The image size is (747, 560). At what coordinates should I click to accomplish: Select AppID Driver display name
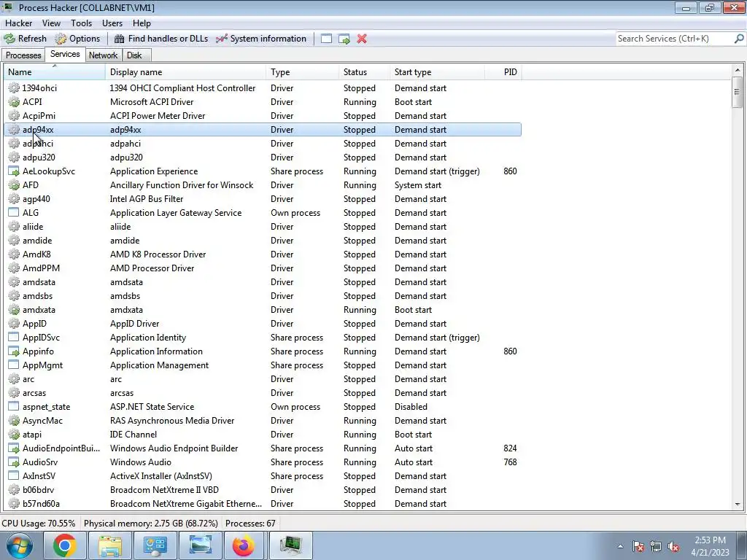coord(134,324)
